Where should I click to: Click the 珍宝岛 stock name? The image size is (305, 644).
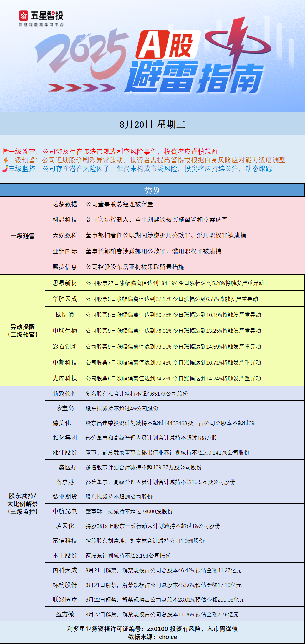(x=65, y=408)
